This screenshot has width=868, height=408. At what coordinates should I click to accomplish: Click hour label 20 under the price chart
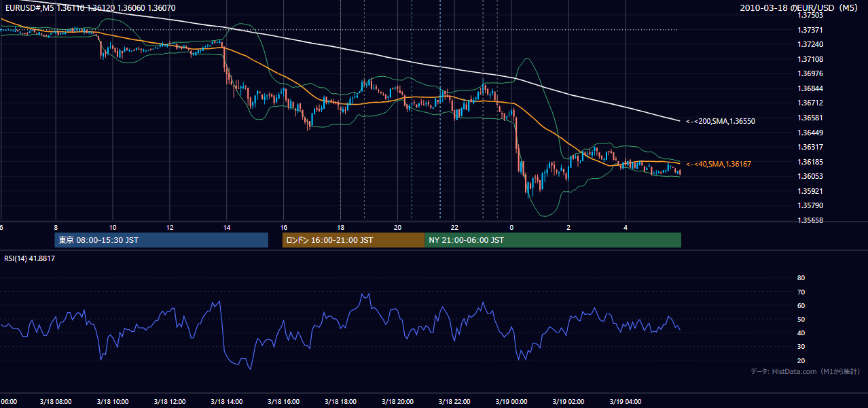[x=398, y=227]
